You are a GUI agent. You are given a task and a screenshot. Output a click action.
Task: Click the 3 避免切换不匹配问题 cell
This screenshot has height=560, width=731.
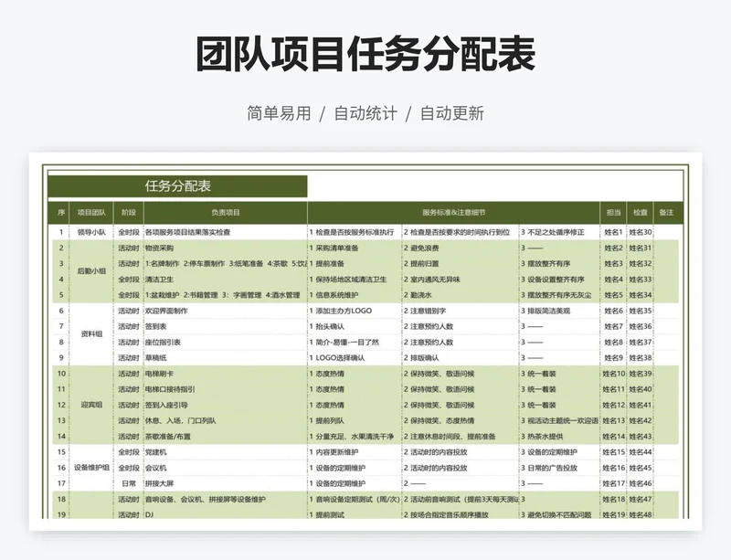click(x=559, y=514)
